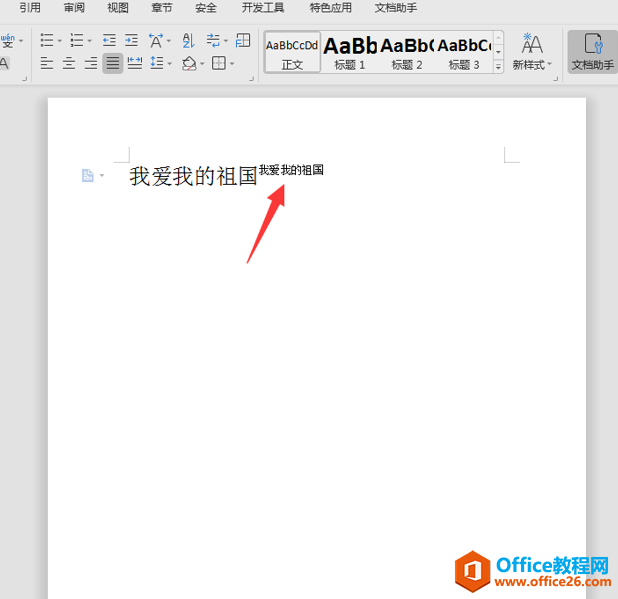Screen dimensions: 618x599
Task: Expand show/hide marks dropdown arrow
Action: (226, 41)
